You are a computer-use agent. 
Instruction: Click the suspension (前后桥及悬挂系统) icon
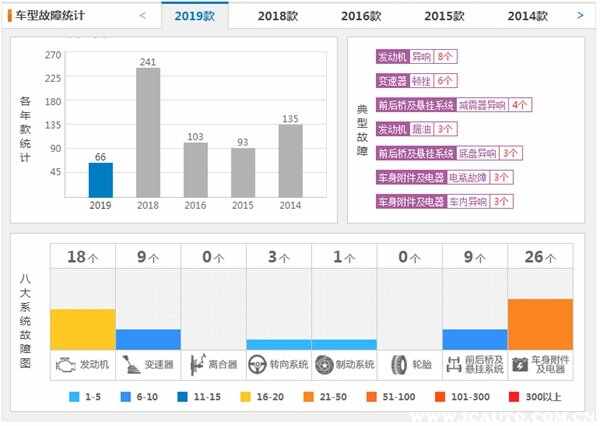(x=454, y=364)
